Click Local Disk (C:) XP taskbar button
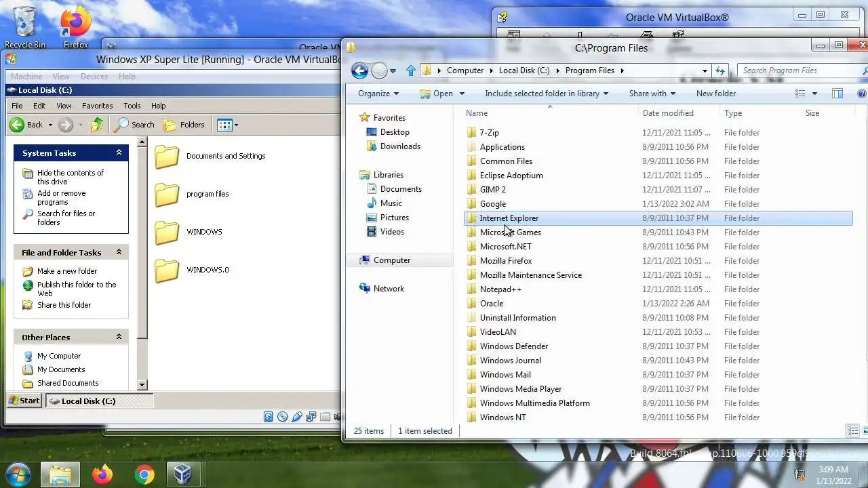 [x=100, y=401]
